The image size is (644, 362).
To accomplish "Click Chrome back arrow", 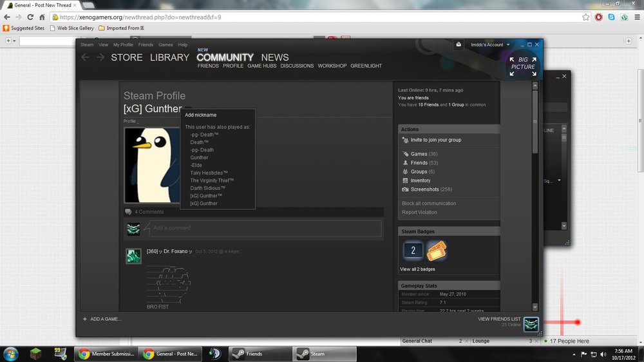I will coord(7,17).
